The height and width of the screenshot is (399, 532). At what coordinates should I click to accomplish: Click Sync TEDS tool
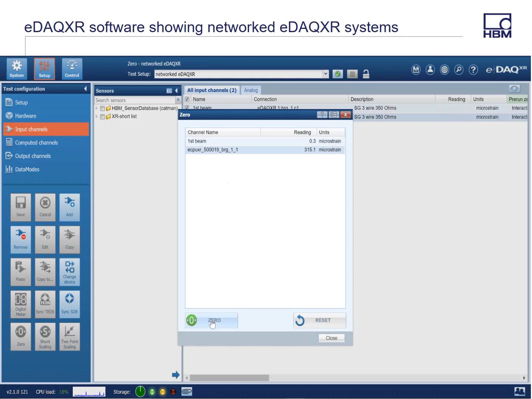[45, 304]
